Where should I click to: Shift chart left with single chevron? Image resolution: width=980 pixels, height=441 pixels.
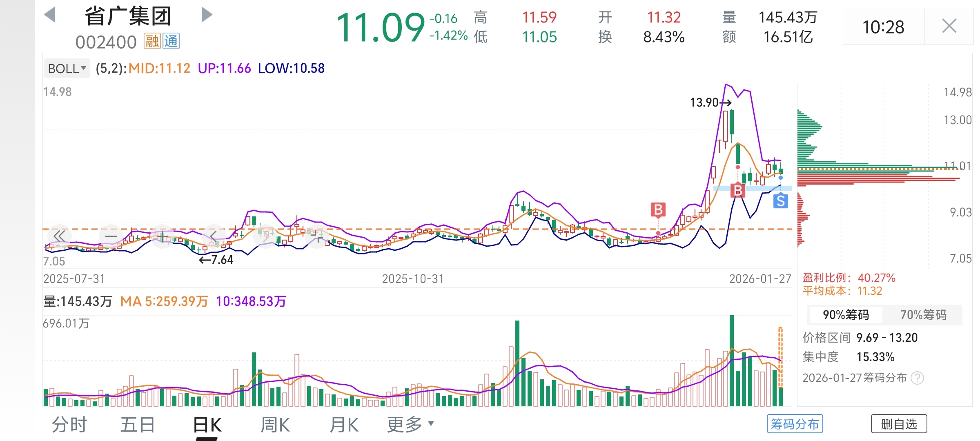[213, 236]
